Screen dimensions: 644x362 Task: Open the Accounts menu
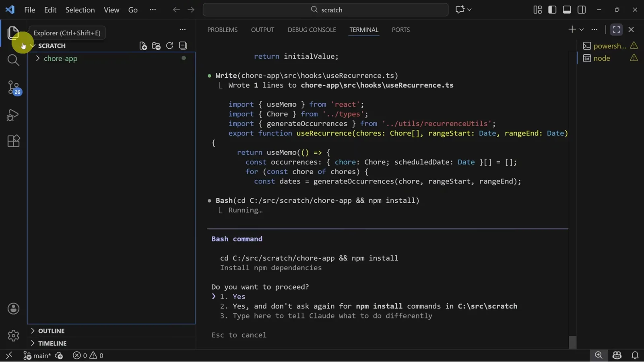(13, 309)
